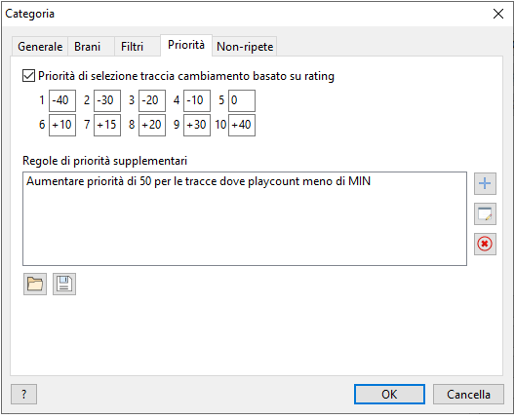Screen dimensions: 515x420
Task: Click the Cancella button
Action: (x=468, y=394)
